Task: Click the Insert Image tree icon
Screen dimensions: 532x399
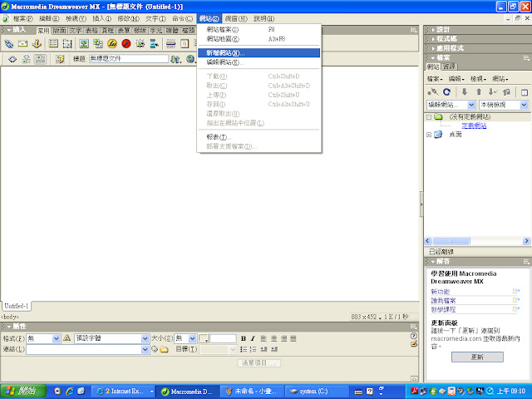Action: [x=84, y=43]
